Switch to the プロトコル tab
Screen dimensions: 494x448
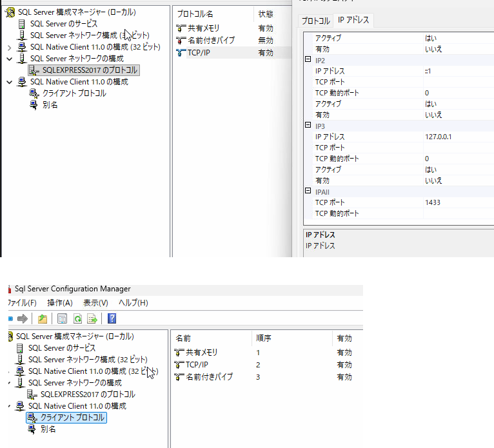(x=316, y=21)
